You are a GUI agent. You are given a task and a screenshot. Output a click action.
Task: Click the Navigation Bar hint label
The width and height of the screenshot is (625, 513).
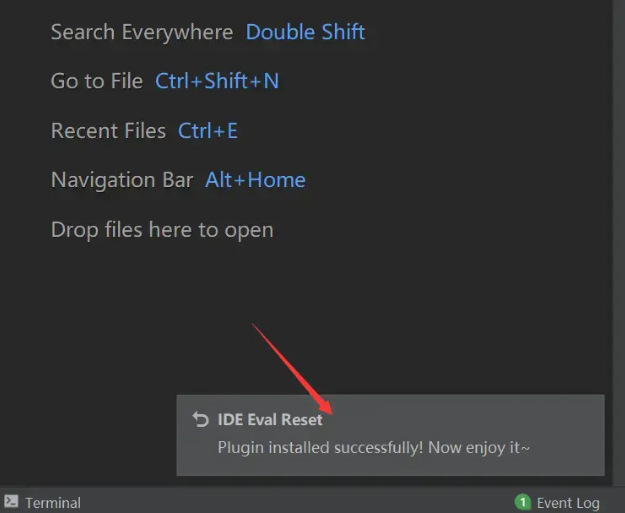pyautogui.click(x=122, y=180)
